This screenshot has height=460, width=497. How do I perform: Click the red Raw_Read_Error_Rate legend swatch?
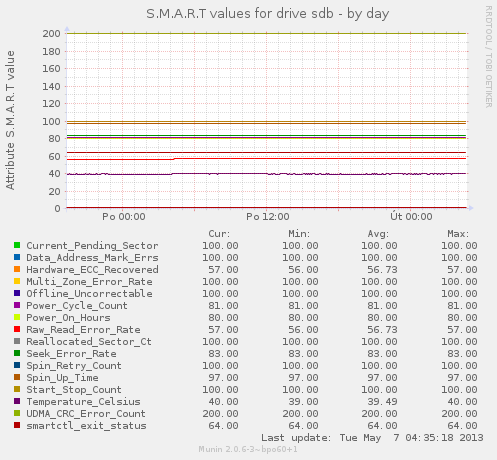pyautogui.click(x=17, y=329)
